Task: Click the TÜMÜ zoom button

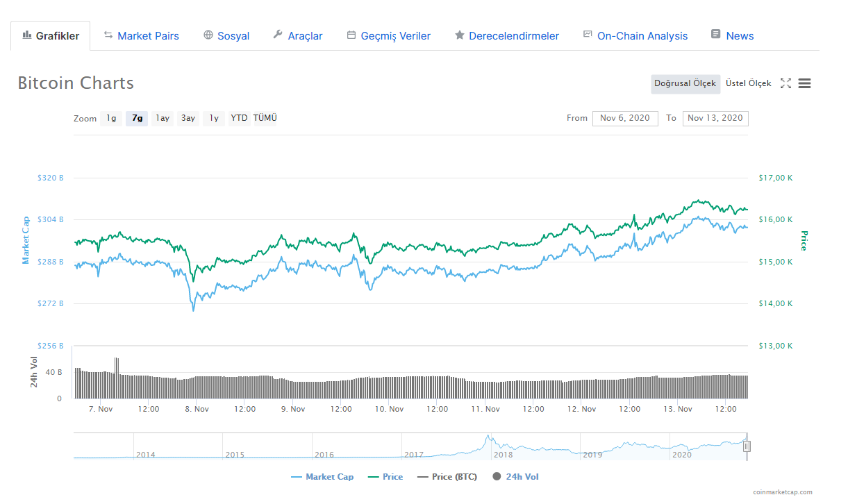Action: 265,118
